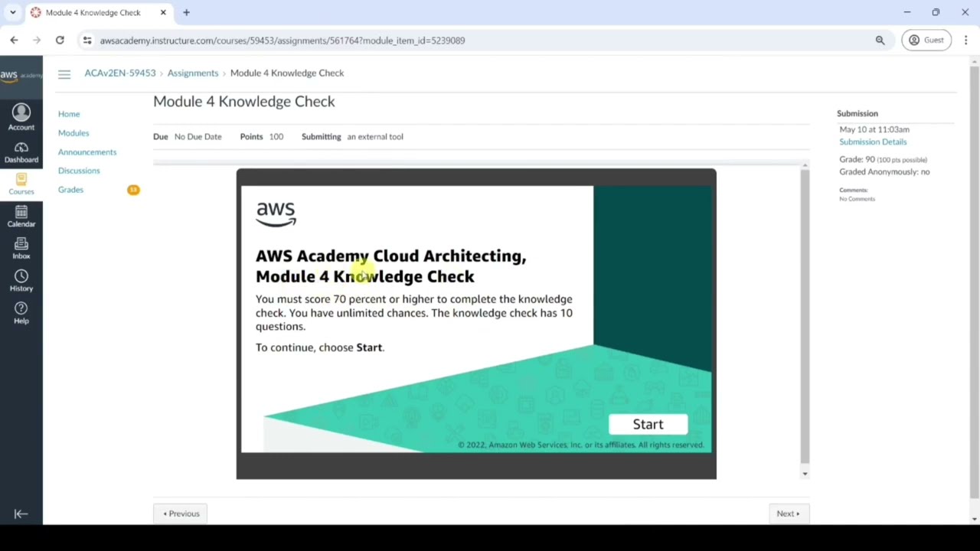Click the browser Forward arrow
Image resolution: width=980 pixels, height=551 pixels.
pos(36,40)
